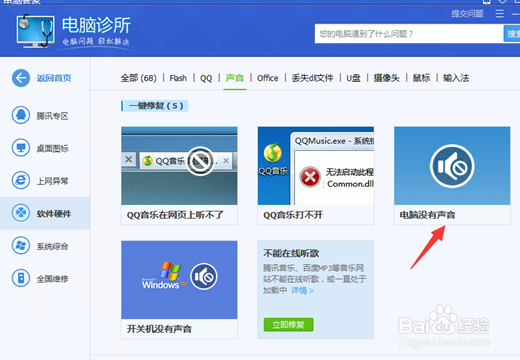The image size is (520, 360).
Task: Click the muted speaker icon in 电脑没有声音 card
Action: 452,166
